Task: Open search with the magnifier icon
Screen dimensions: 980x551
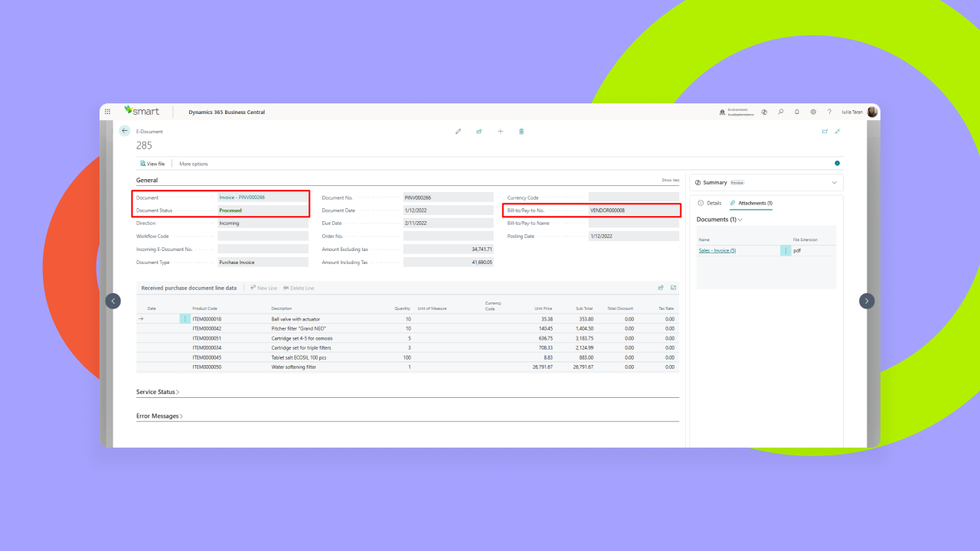Action: click(781, 112)
